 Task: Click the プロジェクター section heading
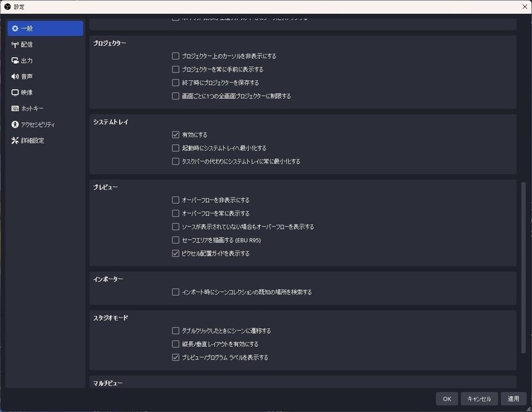[110, 43]
